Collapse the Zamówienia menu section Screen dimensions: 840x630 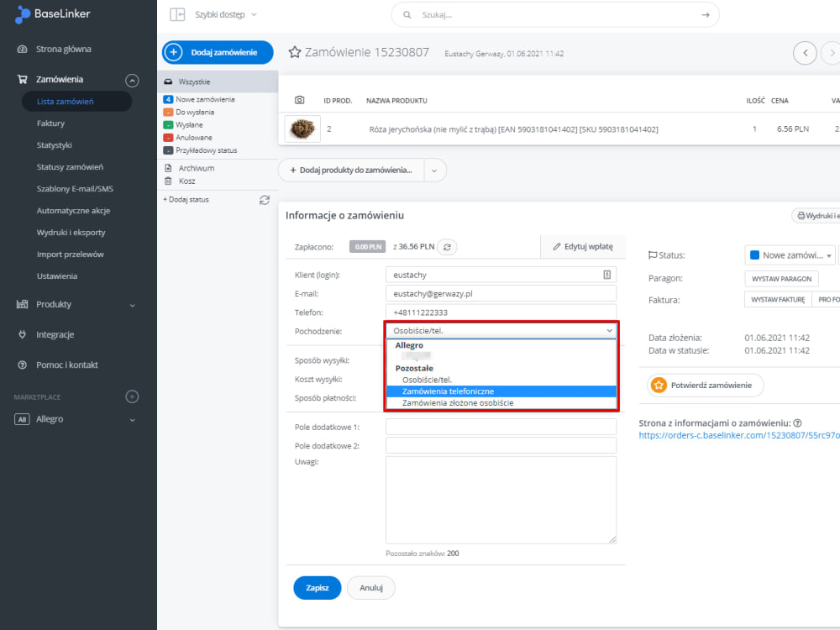(x=132, y=81)
